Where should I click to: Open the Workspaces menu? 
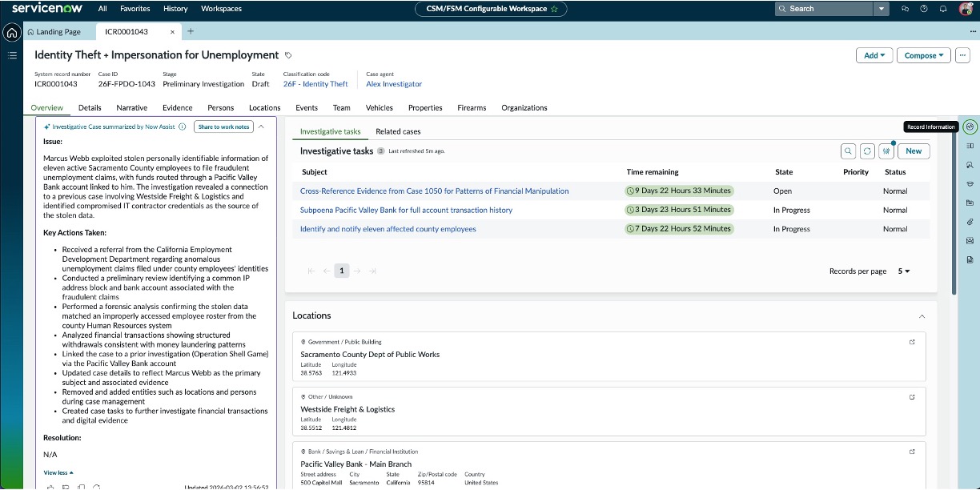click(x=222, y=9)
